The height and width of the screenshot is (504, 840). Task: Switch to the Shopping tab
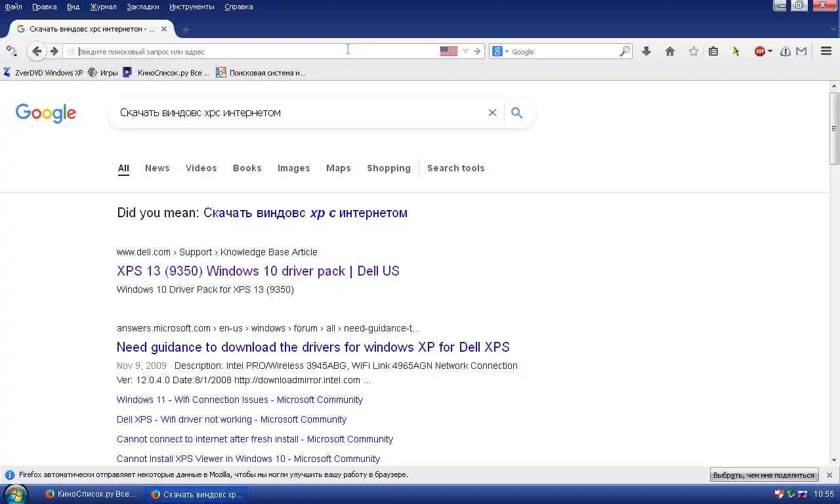(x=389, y=168)
